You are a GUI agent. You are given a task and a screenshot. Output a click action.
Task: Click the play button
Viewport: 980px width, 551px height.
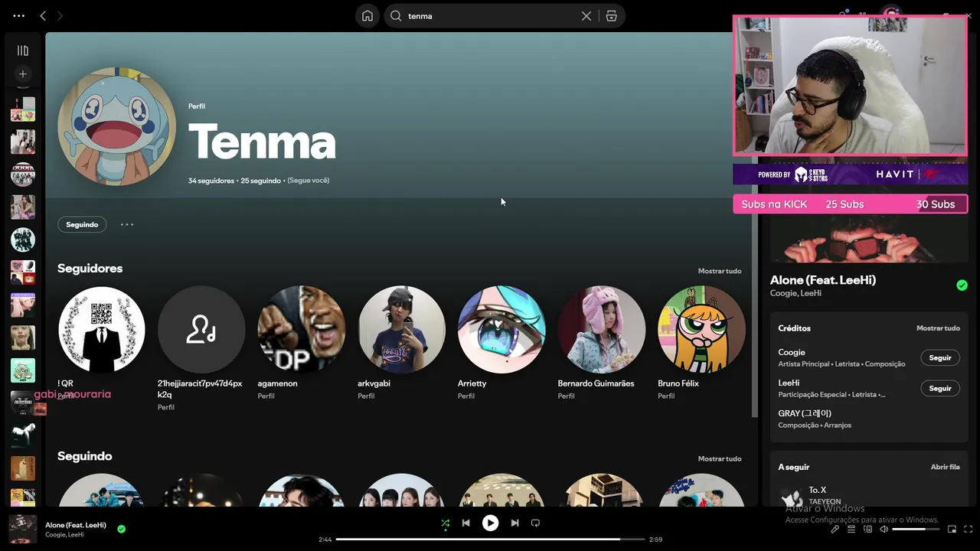point(490,523)
